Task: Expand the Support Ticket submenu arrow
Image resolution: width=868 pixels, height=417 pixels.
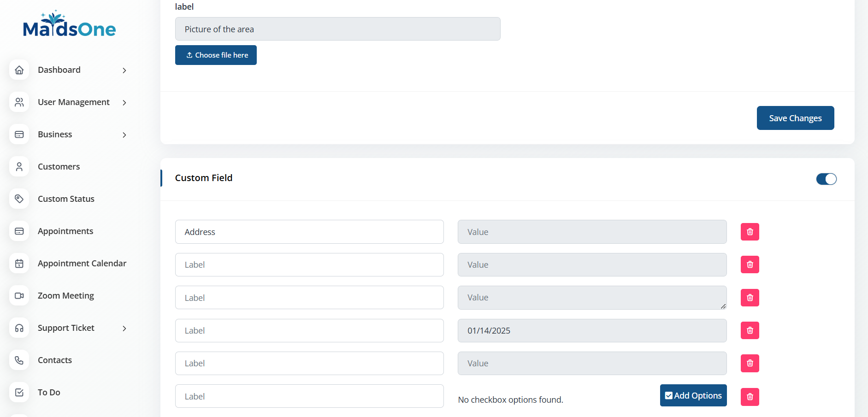Action: tap(124, 329)
